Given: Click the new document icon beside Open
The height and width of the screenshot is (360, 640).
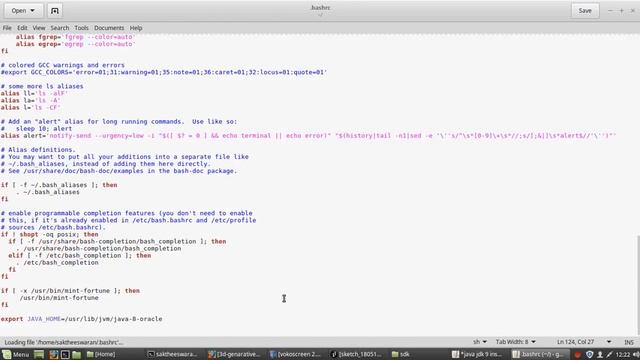Looking at the screenshot, I should click(x=55, y=11).
